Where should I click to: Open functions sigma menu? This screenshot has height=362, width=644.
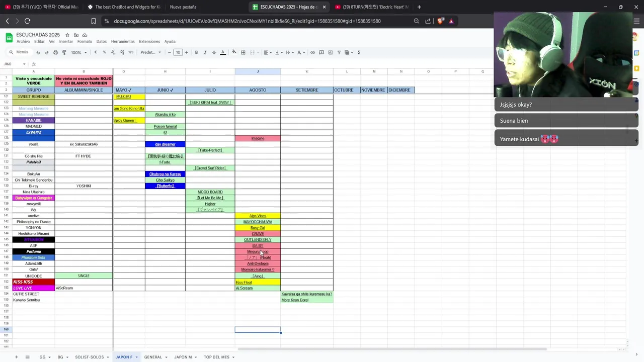(359, 52)
